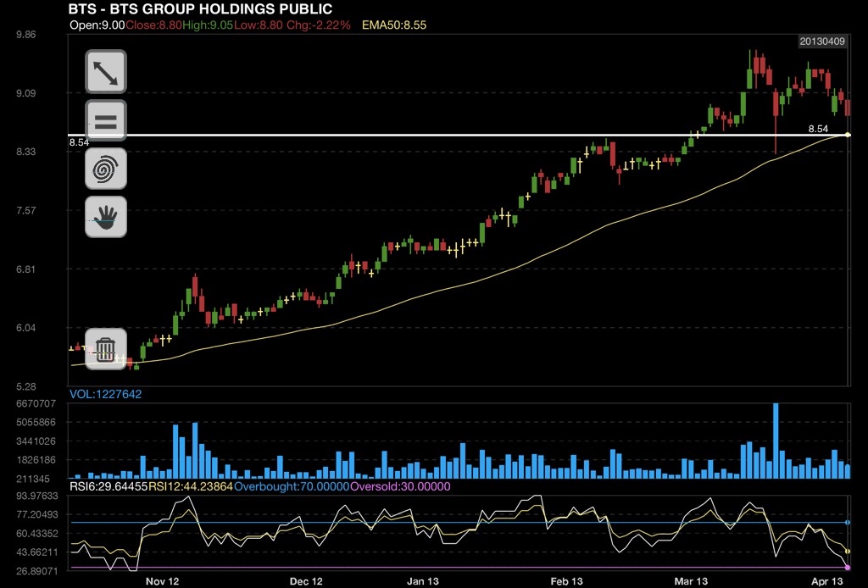Click the 77.20493 RSI axis label
Viewport: 868px width, 588px height.
tap(37, 515)
